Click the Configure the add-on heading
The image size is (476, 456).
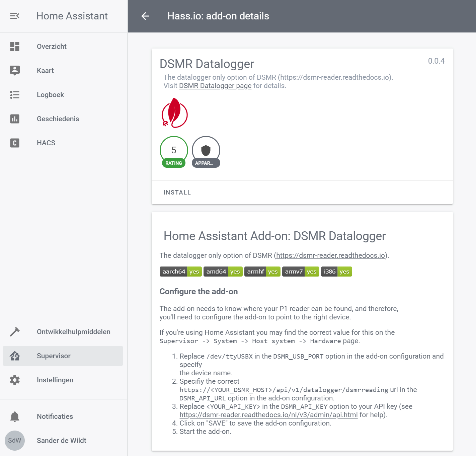[199, 292]
